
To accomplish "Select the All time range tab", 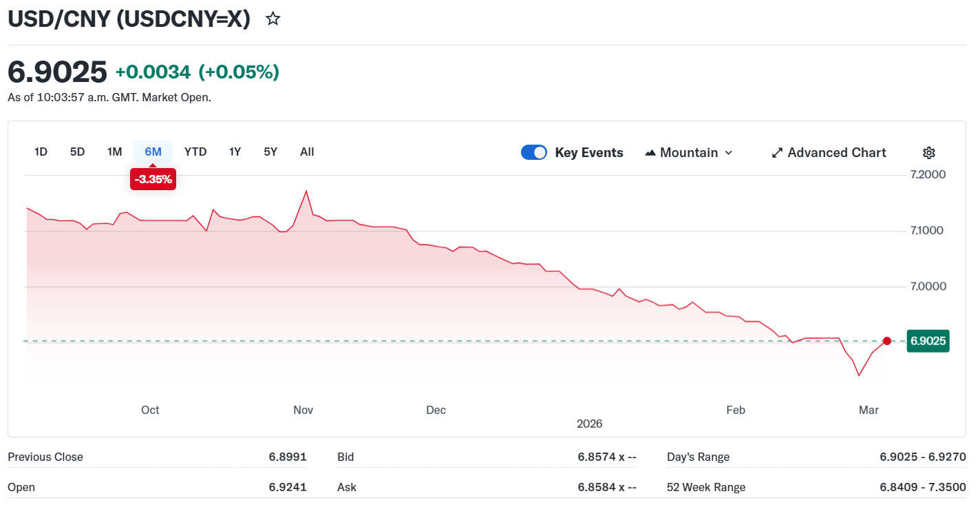I will [307, 152].
